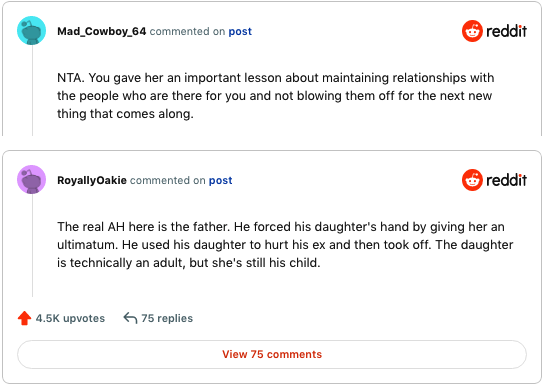Open the 'post' link beside Mad_Cowboy_64
The width and height of the screenshot is (545, 385).
[240, 31]
